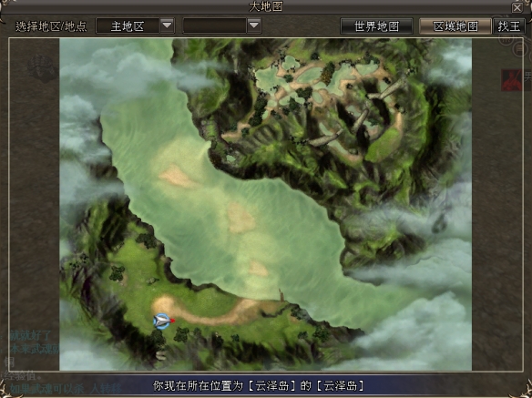532x398 pixels.
Task: Switch to 区域地图 view
Action: [455, 26]
